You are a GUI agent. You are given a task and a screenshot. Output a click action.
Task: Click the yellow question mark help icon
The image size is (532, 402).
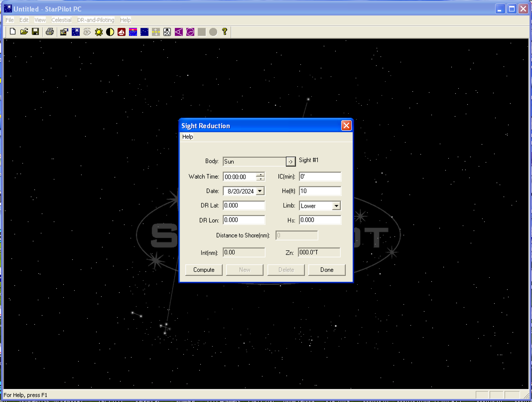225,32
